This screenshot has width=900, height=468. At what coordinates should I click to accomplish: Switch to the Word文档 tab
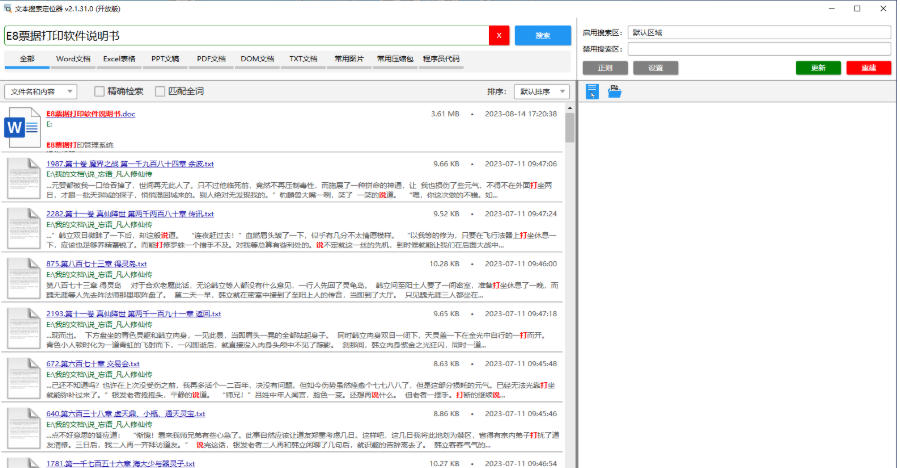pyautogui.click(x=73, y=59)
